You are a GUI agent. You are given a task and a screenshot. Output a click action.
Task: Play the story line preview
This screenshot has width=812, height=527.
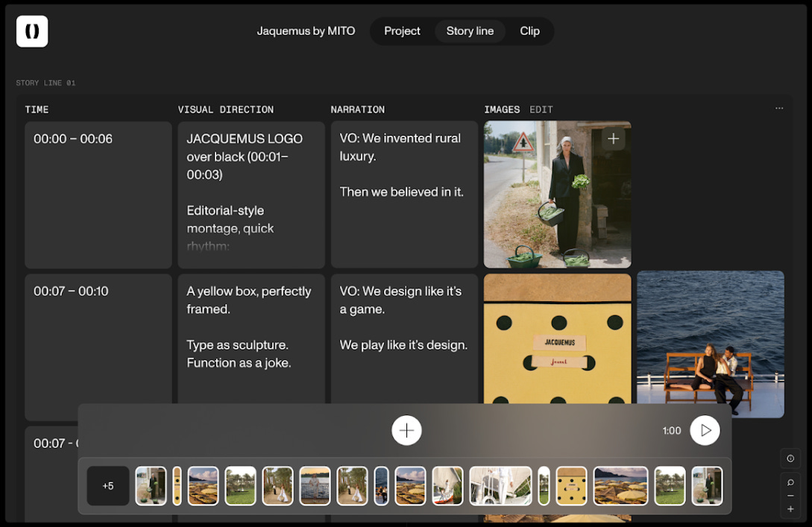click(705, 430)
